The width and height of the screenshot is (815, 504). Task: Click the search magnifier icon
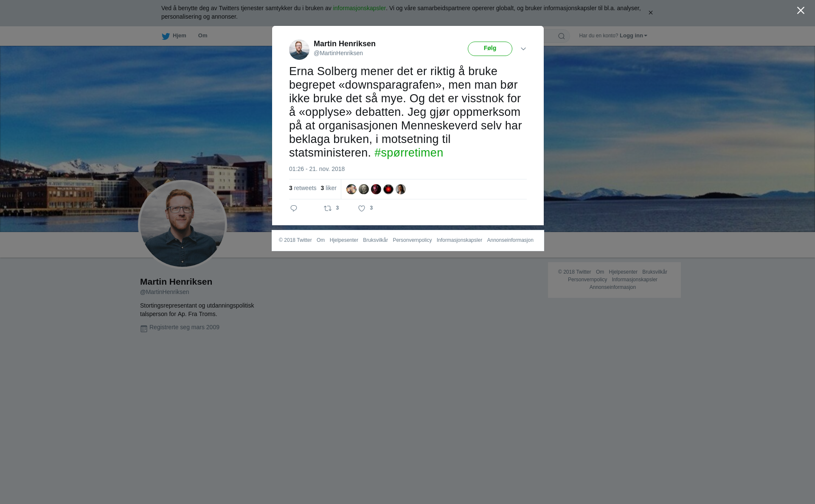561,36
